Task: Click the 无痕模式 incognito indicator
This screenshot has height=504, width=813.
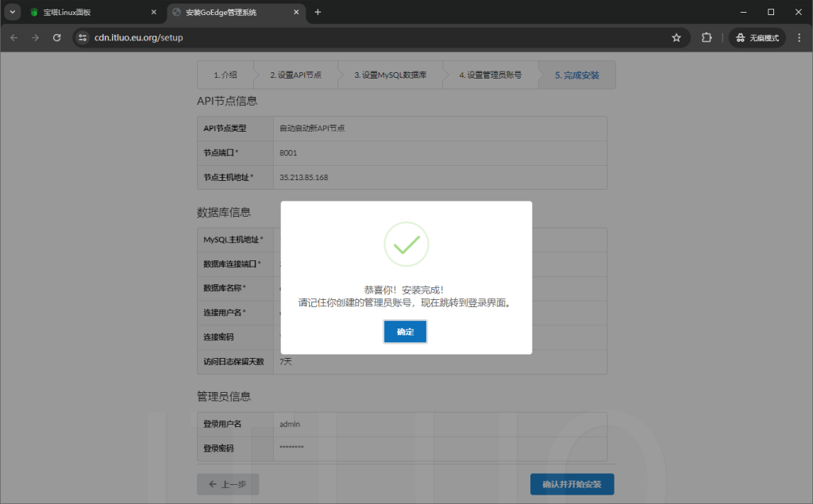Action: [x=757, y=37]
